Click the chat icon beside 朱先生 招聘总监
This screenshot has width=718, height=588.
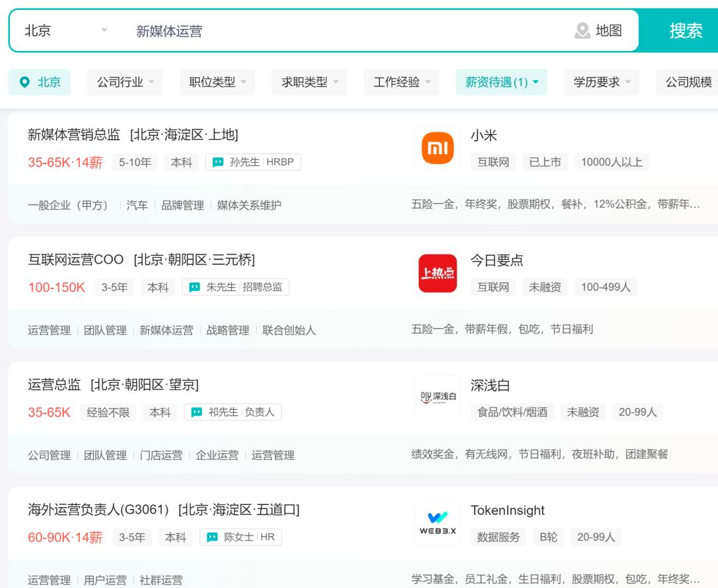pyautogui.click(x=195, y=287)
